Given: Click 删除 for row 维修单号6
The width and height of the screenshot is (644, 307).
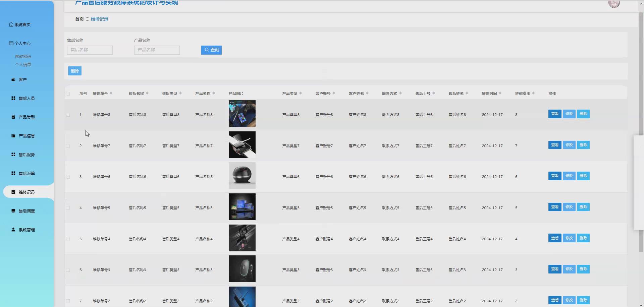Looking at the screenshot, I should click(583, 176).
